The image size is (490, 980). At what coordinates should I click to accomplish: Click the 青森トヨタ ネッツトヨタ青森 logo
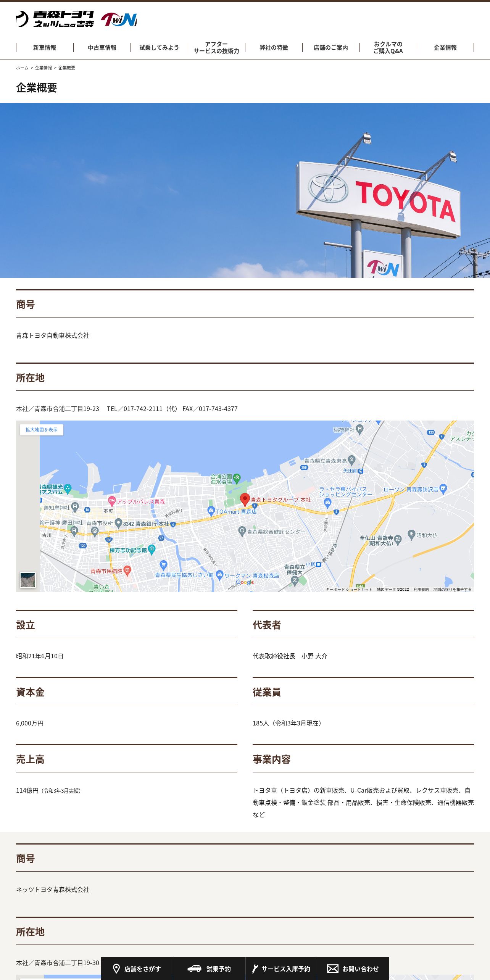(55, 19)
